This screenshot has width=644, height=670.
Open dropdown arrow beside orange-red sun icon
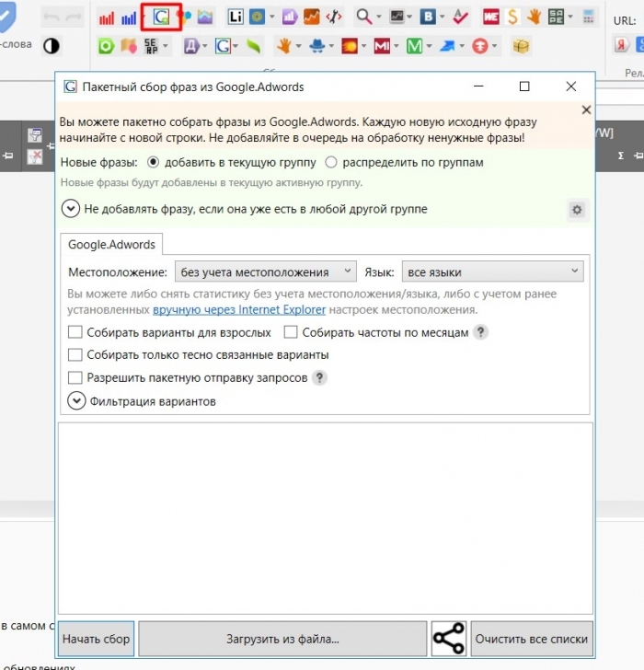point(363,46)
